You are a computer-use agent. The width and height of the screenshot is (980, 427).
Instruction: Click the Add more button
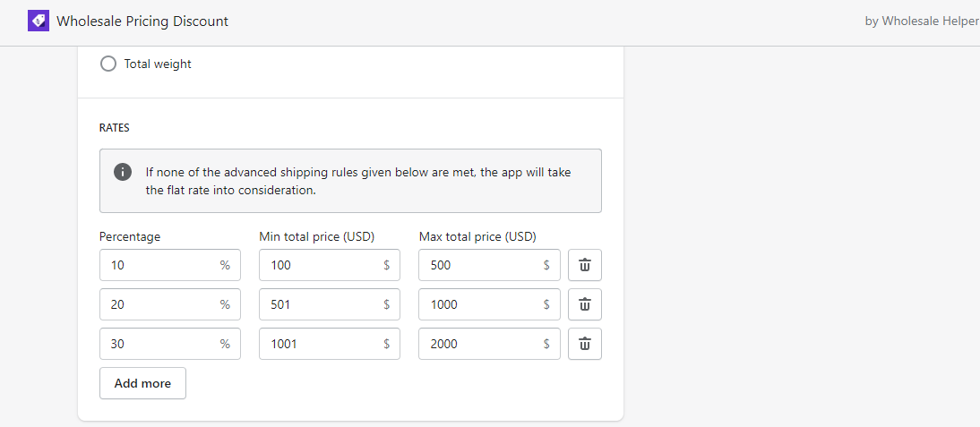[x=142, y=383]
